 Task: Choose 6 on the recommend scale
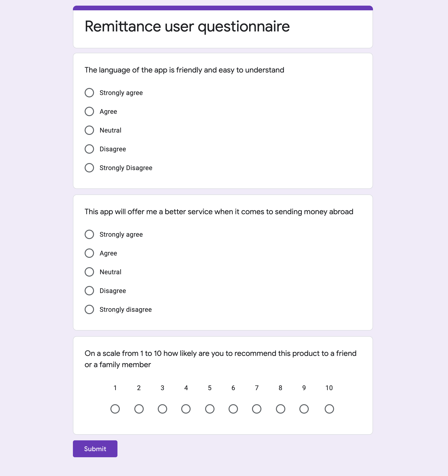click(x=233, y=409)
